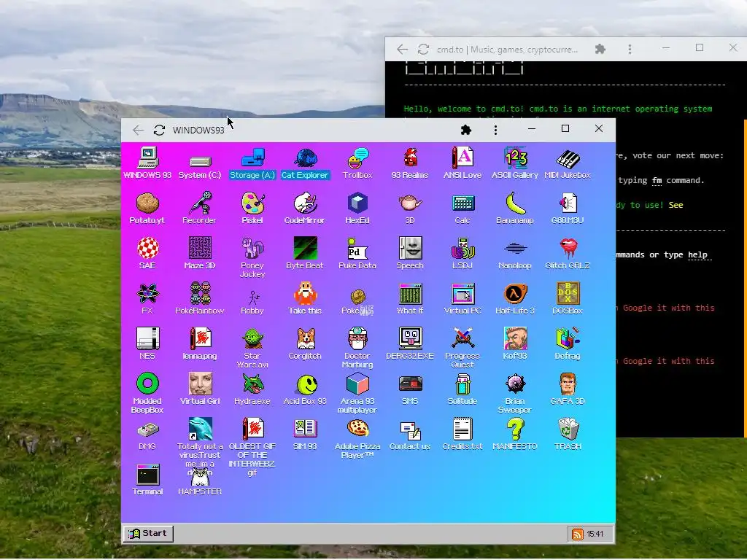Launch the NES console icon
This screenshot has width=747, height=560.
click(147, 339)
